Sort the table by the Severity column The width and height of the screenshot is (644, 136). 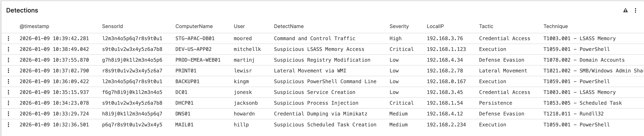click(399, 26)
